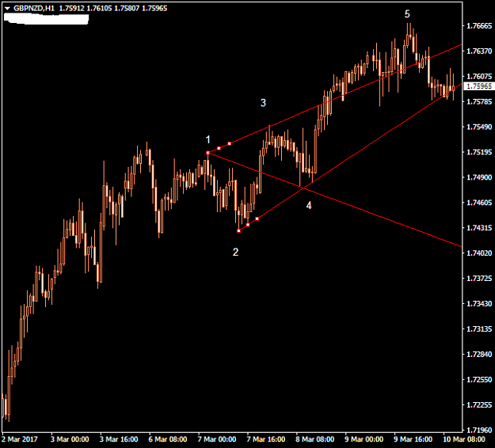Click price level 1.71960 on the scale
Viewport: 495px width, 448px height.
click(x=479, y=430)
